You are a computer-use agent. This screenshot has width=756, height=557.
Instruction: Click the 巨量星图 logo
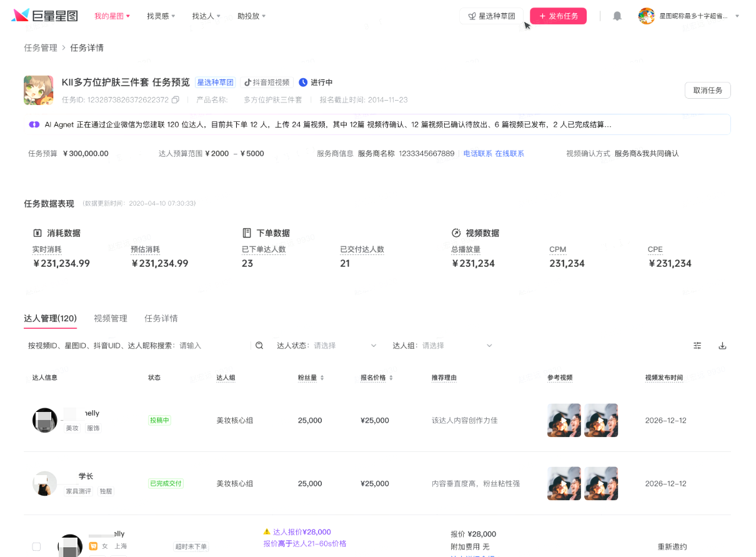click(x=44, y=16)
